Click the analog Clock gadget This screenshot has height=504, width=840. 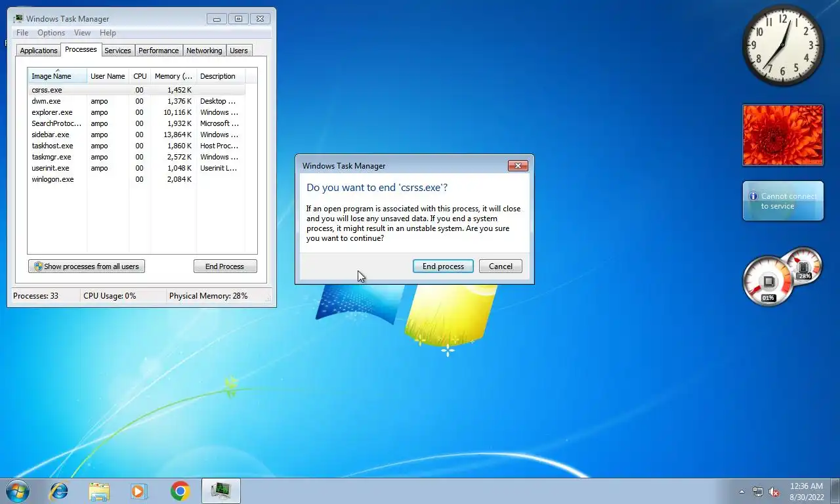tap(783, 46)
